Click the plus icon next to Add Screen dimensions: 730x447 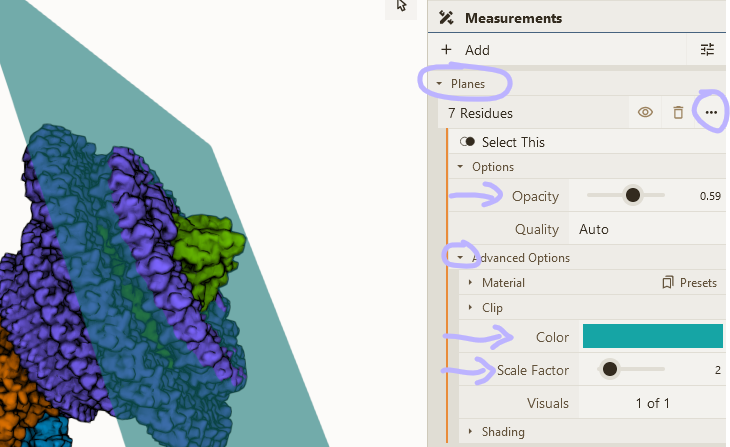point(446,50)
